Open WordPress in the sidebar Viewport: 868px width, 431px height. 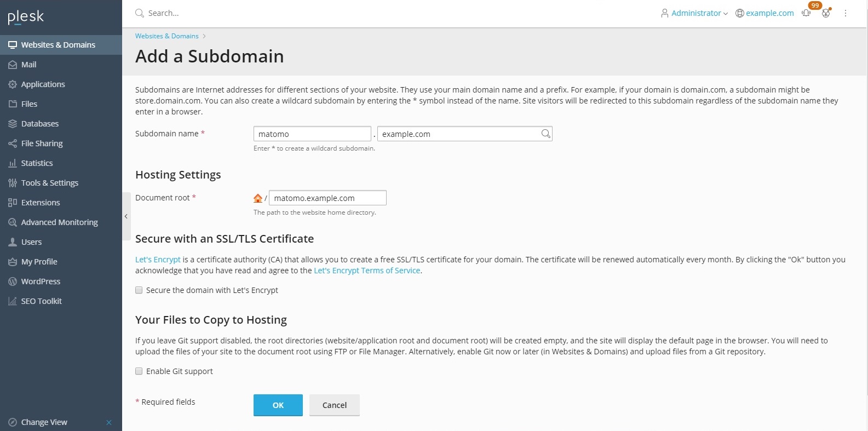click(x=41, y=281)
